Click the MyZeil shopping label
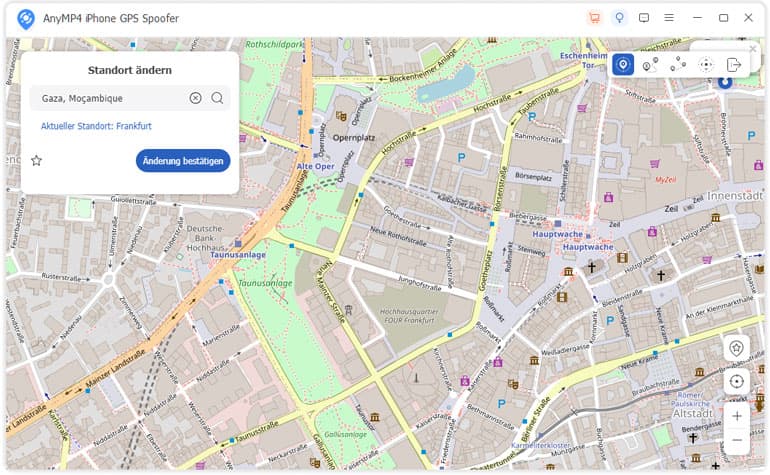This screenshot has height=475, width=770. coord(665,180)
